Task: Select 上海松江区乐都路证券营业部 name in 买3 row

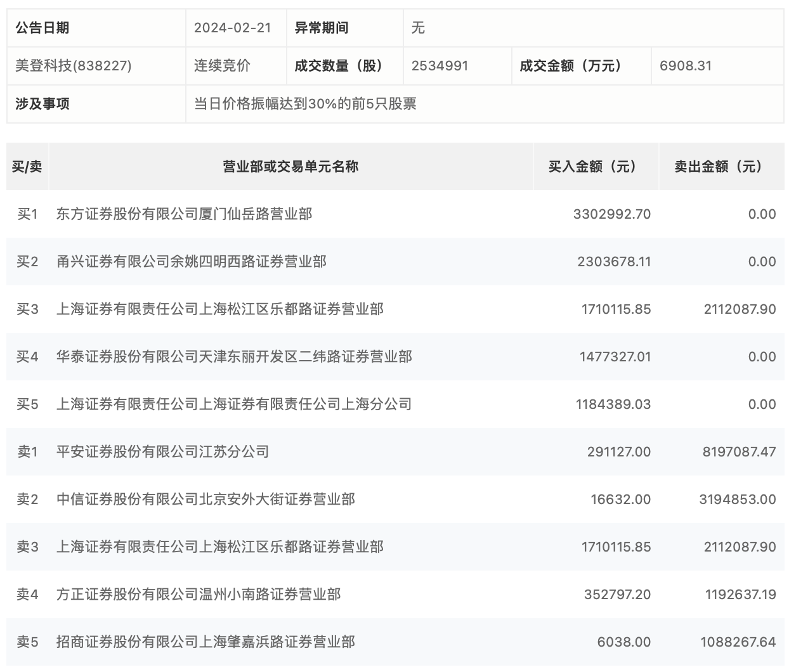Action: pyautogui.click(x=220, y=309)
